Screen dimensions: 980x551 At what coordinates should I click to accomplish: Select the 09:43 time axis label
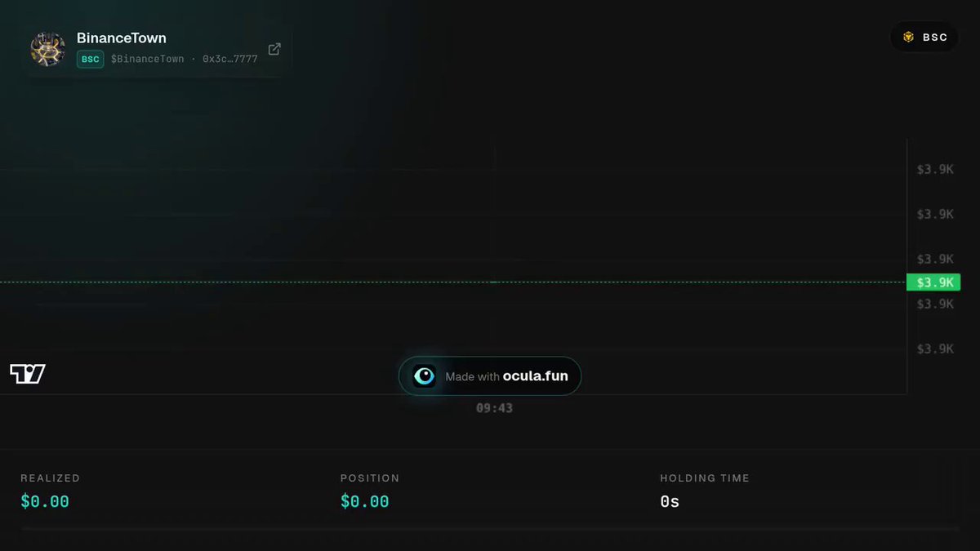coord(494,407)
